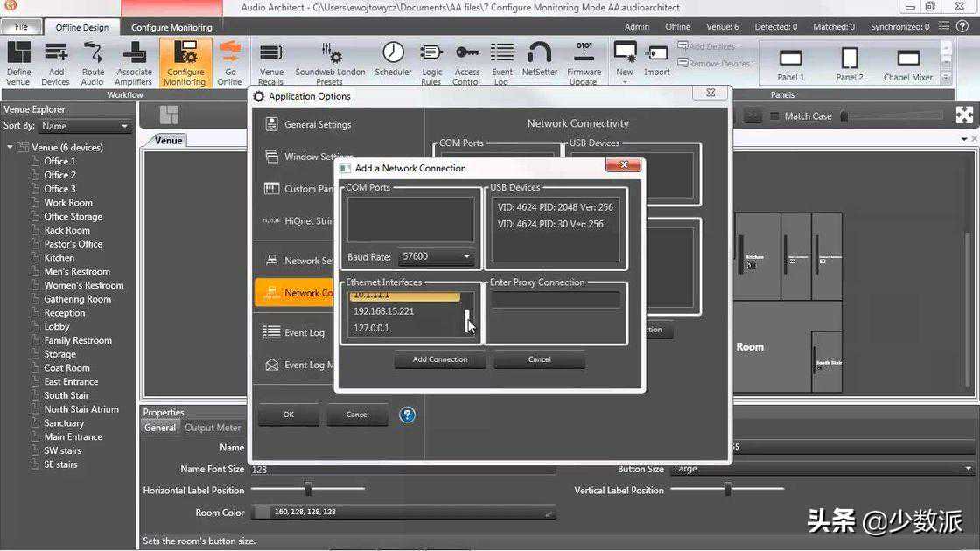Open the Baud Rate dropdown
The width and height of the screenshot is (980, 551).
(436, 257)
